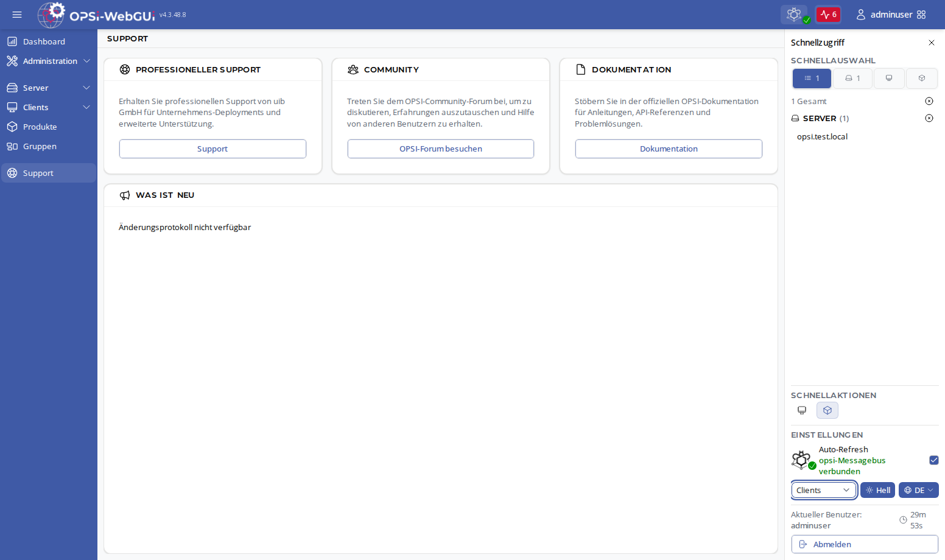Open the DE language dropdown
945x560 pixels.
click(918, 490)
